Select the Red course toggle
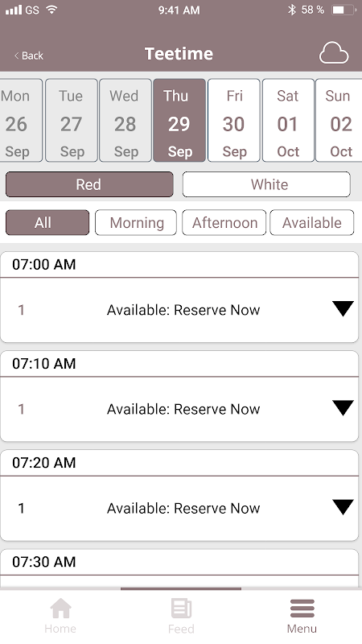The width and height of the screenshot is (362, 644). (x=89, y=184)
